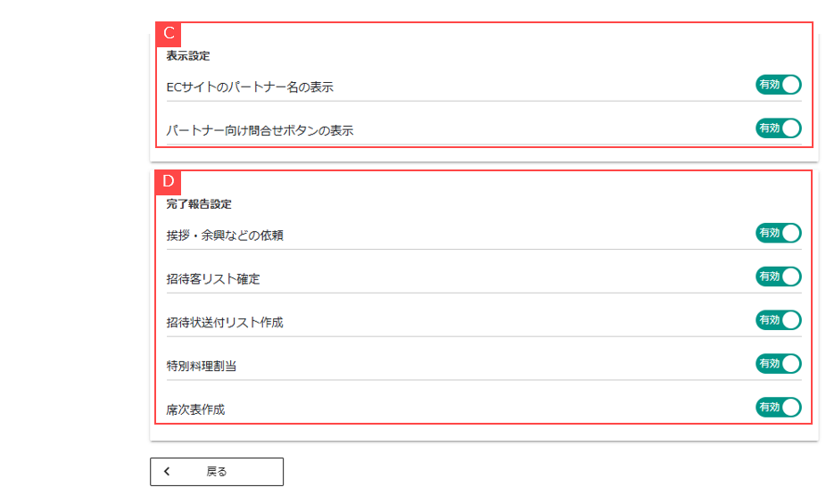Toggle ECサイトのパートナー名の表示 switch
Image resolution: width=826 pixels, height=504 pixels.
(x=778, y=85)
